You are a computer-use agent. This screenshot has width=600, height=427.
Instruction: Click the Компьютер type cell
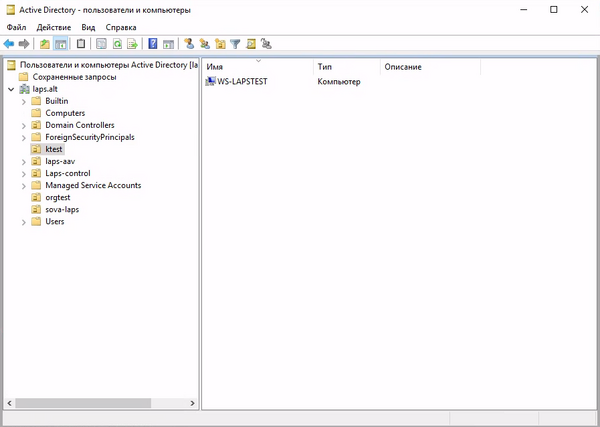[339, 81]
